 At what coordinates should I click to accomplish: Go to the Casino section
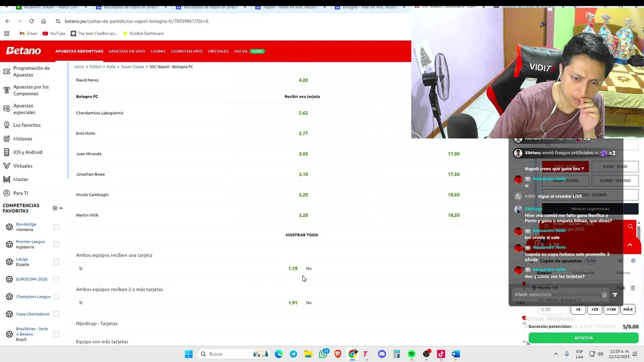pyautogui.click(x=158, y=51)
